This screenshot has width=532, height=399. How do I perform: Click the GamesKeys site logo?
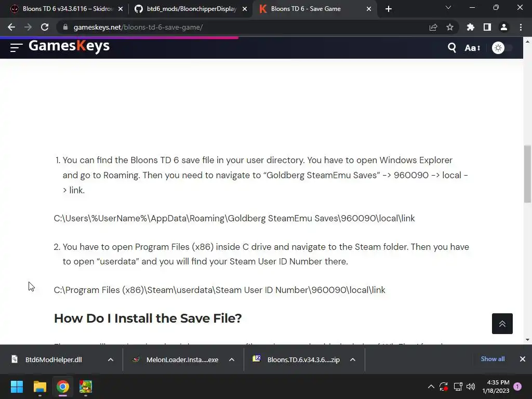click(69, 46)
